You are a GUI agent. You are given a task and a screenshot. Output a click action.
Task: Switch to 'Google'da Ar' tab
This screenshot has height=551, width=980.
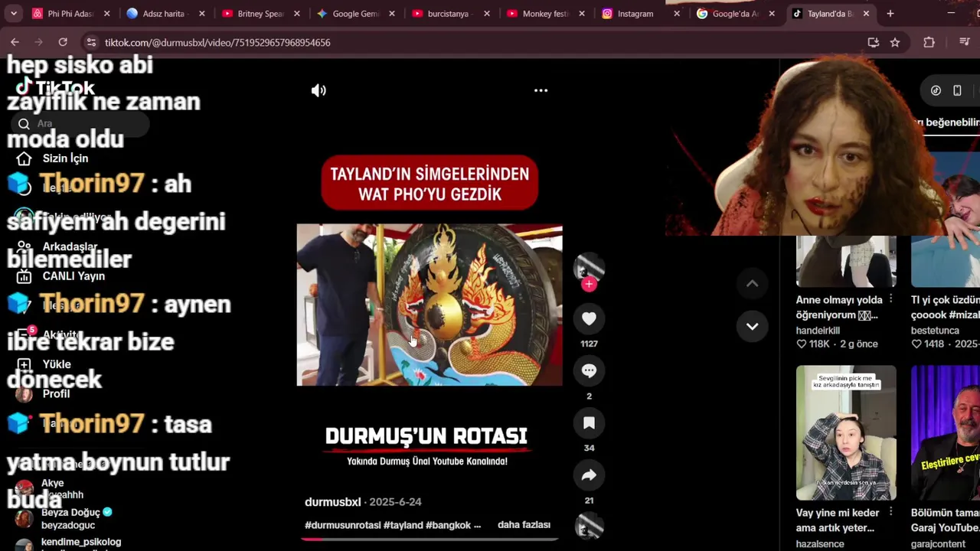733,14
